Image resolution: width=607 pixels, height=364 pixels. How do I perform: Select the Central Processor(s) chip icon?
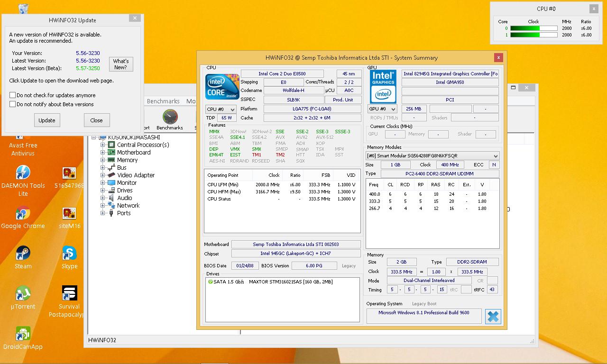click(111, 145)
